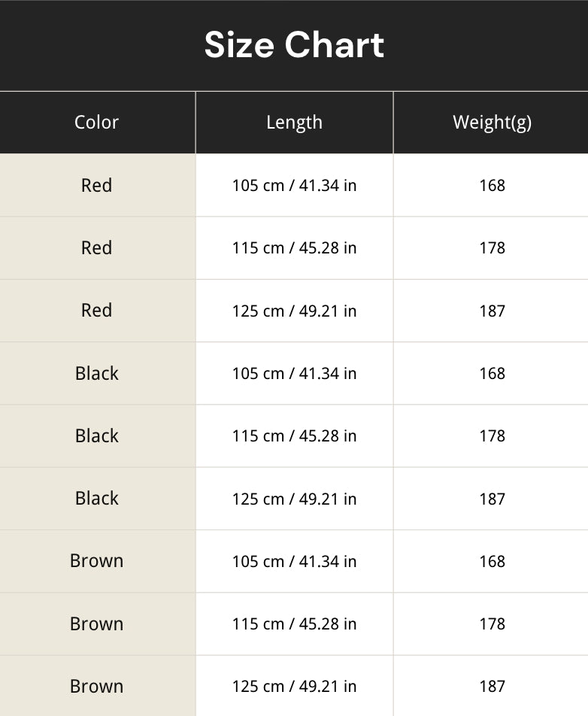Click Black row length 105 cm / 41.34 in

click(294, 374)
